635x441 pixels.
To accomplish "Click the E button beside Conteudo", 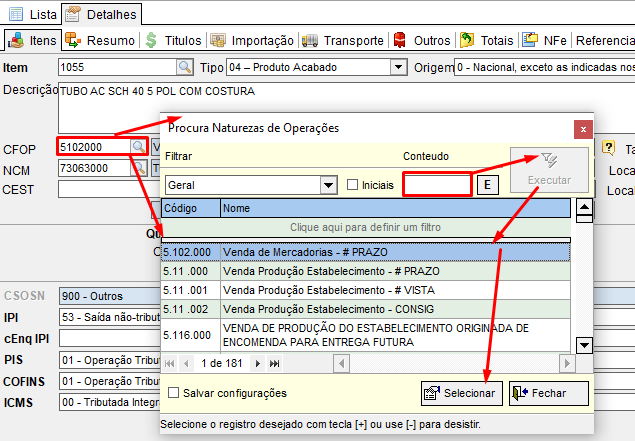I will click(x=486, y=185).
